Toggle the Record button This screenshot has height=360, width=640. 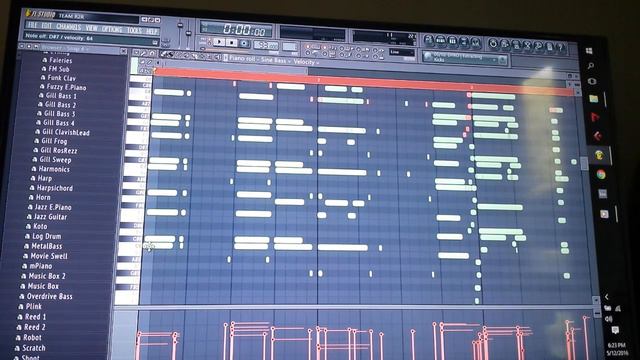(244, 43)
